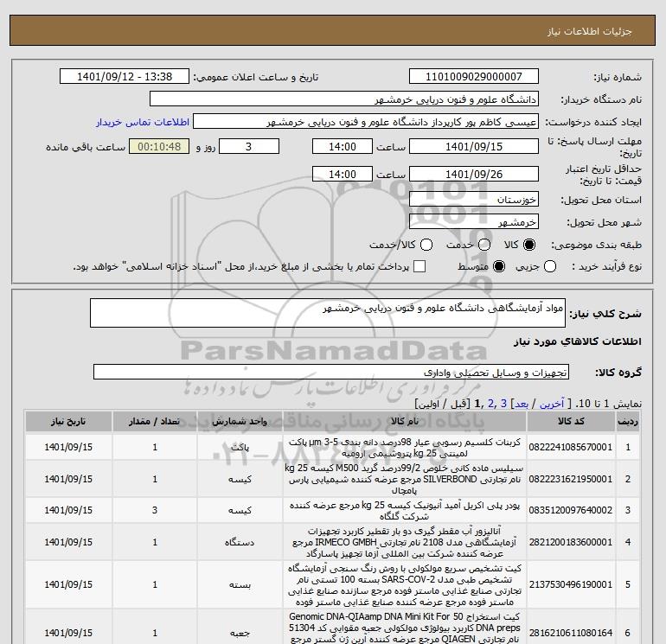Choose the جزیی purchase type radio
The image size is (666, 644).
coord(550,266)
